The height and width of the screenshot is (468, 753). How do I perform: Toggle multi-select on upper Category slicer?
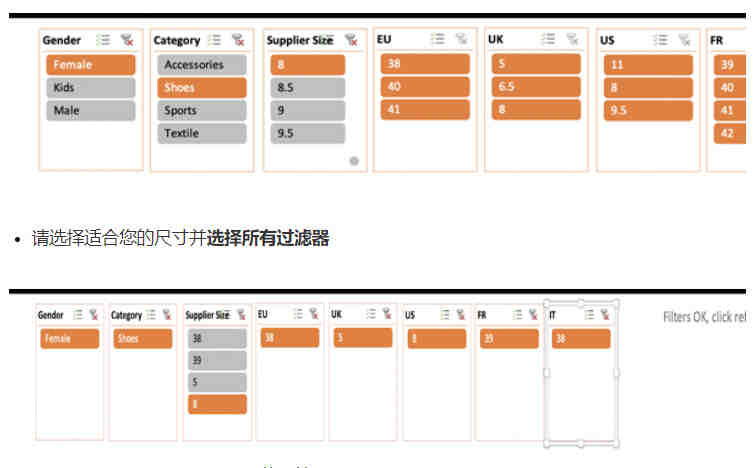[214, 40]
